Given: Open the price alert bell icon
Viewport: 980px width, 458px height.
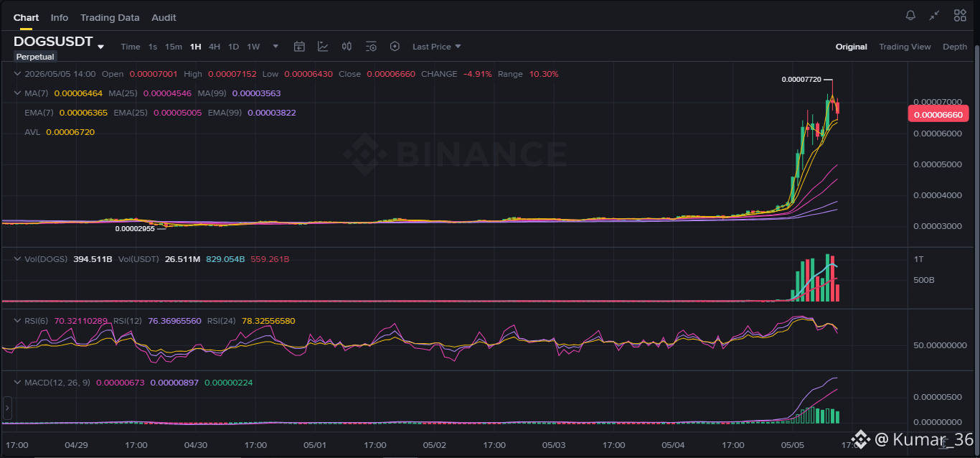Looking at the screenshot, I should pyautogui.click(x=910, y=15).
